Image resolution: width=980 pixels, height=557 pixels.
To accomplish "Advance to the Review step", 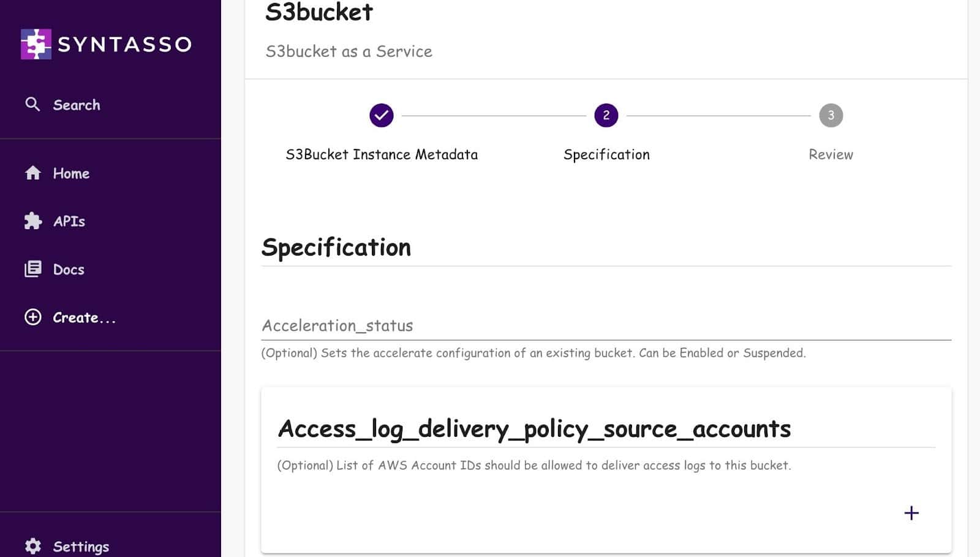I will point(831,115).
